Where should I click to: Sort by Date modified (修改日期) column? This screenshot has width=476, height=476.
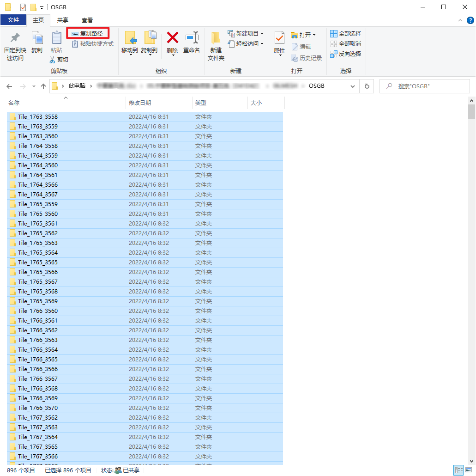[159, 103]
